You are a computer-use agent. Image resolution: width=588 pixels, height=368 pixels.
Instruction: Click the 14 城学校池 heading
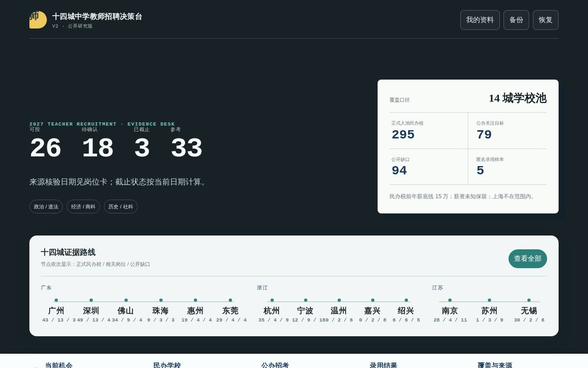518,98
